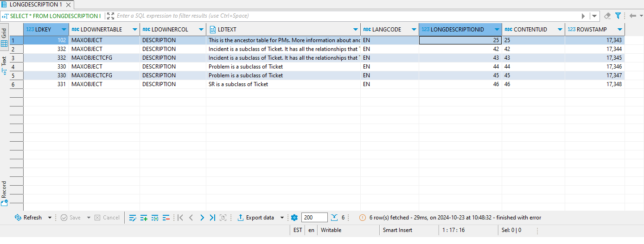The image size is (644, 244).
Task: Click the CONTENTUID column header
Action: [x=533, y=30]
